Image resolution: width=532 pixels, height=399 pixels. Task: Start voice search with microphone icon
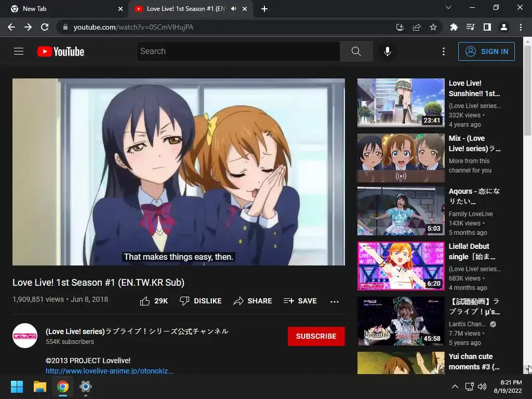coord(388,51)
